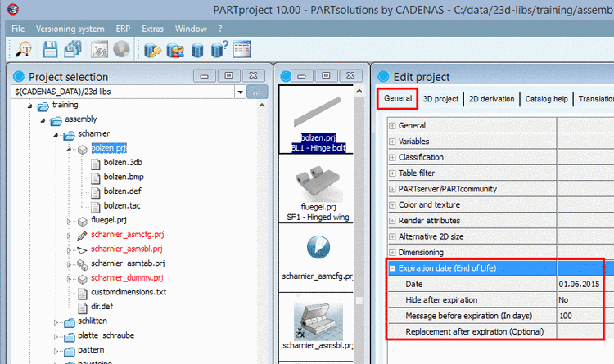The image size is (614, 364).
Task: Select bolzen.tac in the project tree
Action: tap(122, 205)
